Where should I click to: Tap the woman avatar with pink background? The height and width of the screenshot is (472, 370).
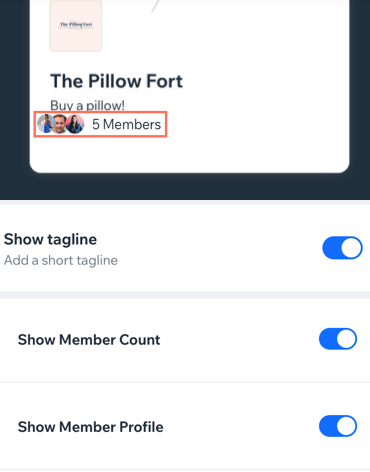point(75,124)
